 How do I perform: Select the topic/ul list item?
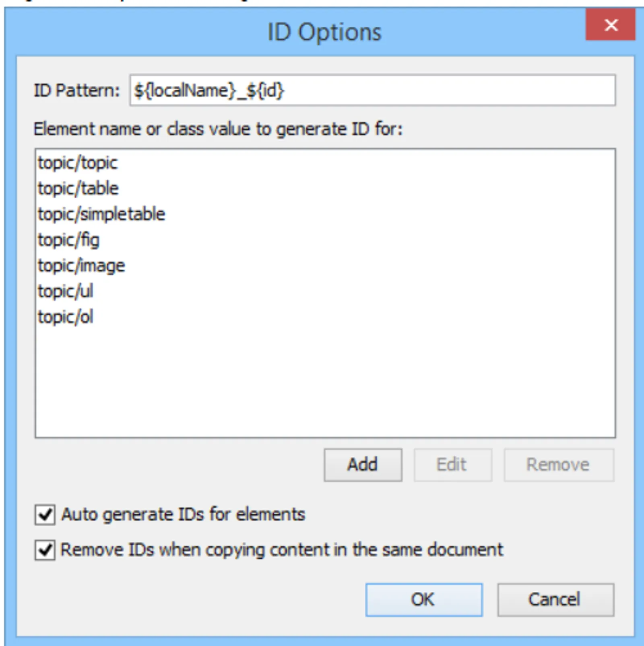(66, 291)
